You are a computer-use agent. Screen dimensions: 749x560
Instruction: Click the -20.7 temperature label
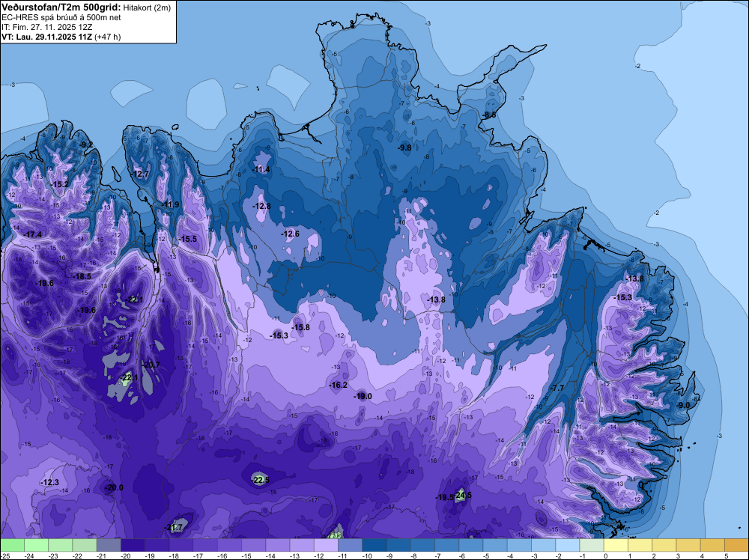tap(151, 365)
